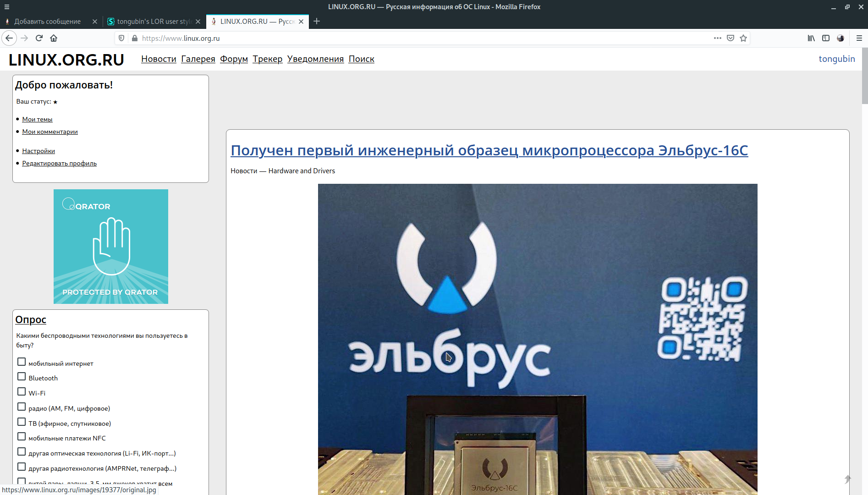Save page to Pocket
The width and height of the screenshot is (868, 495).
click(731, 38)
